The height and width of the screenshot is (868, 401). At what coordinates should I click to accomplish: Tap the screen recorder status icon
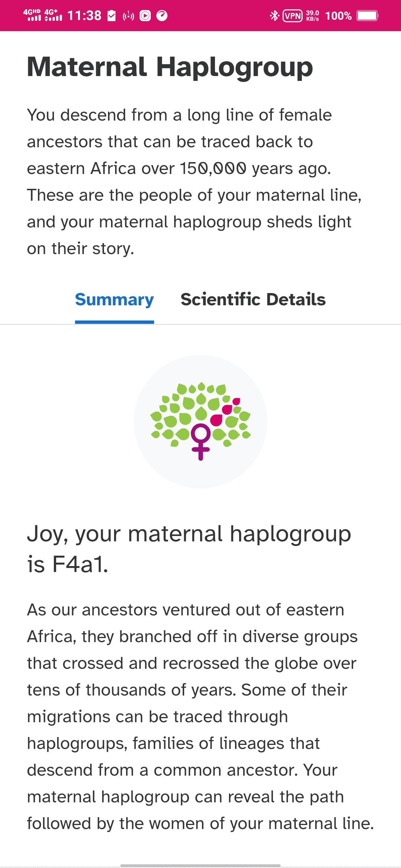[145, 16]
